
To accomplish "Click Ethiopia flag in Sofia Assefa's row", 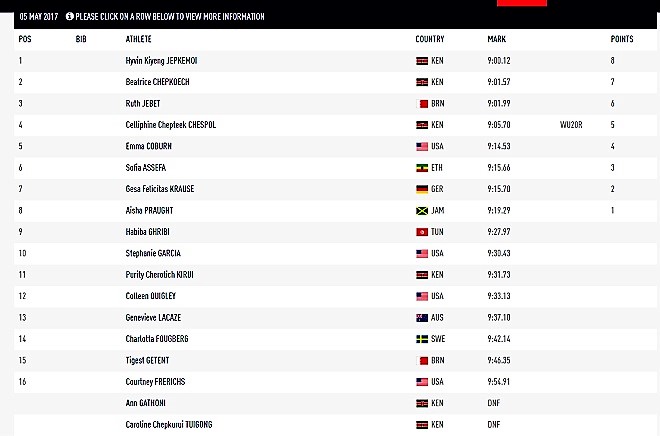I will coord(421,168).
